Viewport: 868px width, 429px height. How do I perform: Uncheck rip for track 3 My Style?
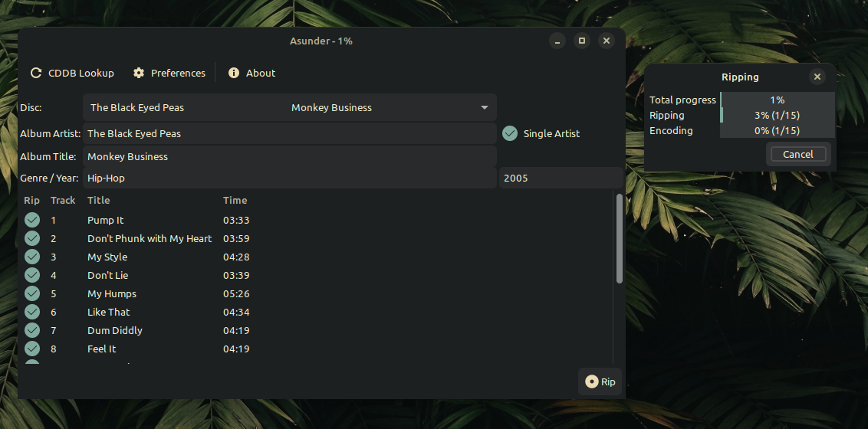tap(32, 257)
